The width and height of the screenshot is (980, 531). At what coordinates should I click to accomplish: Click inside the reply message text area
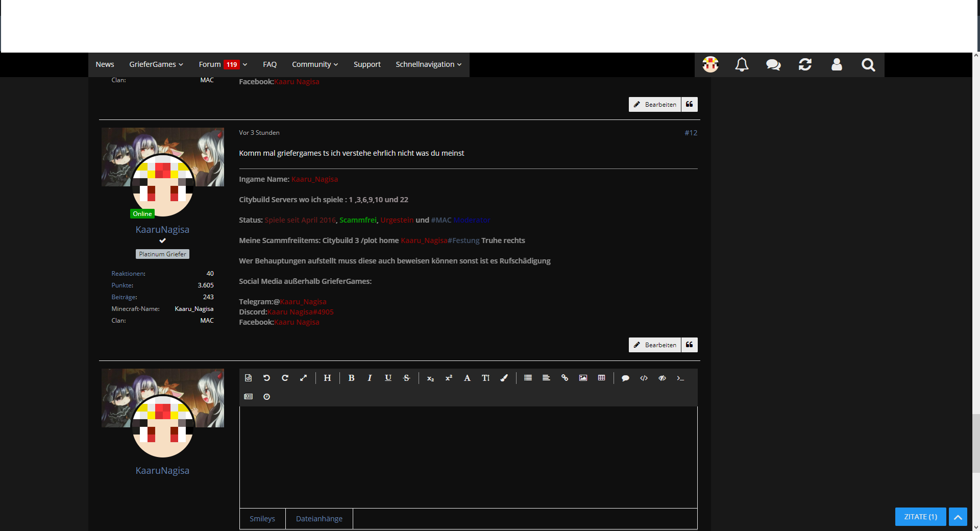tap(468, 457)
